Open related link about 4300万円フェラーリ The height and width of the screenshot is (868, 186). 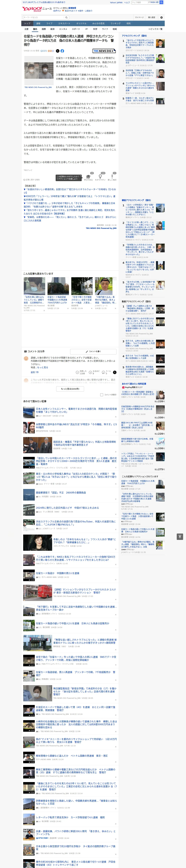(x=69, y=198)
